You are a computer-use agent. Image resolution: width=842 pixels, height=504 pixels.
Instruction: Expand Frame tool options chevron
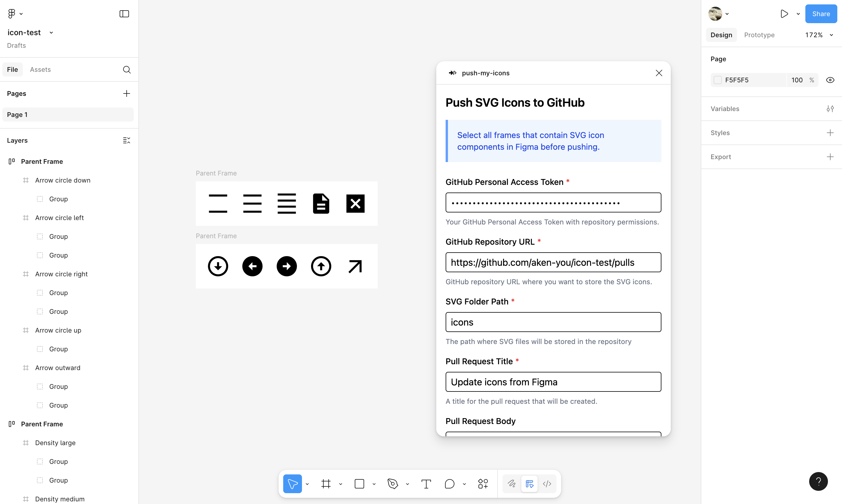coord(340,484)
